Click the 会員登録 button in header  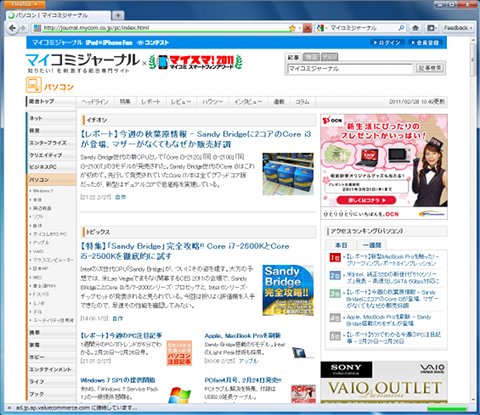[x=426, y=43]
